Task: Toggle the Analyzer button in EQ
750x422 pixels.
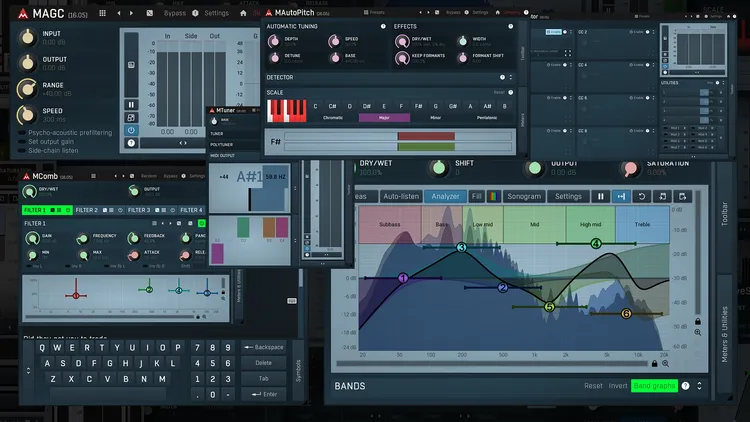Action: pos(445,196)
